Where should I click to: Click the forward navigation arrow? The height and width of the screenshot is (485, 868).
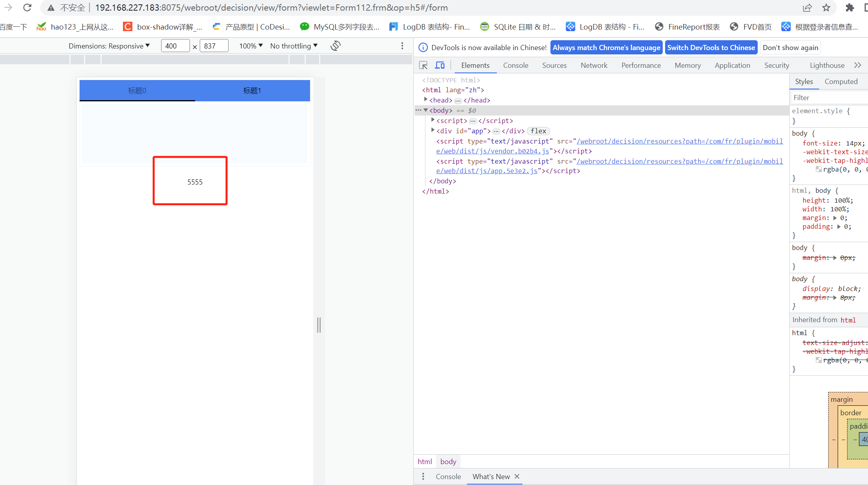coord(8,7)
